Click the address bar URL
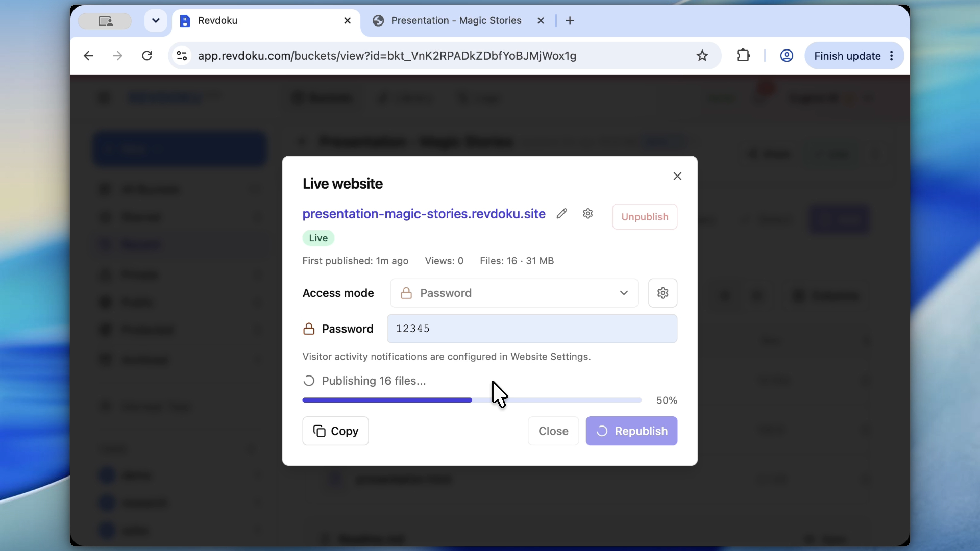This screenshot has height=551, width=980. [x=387, y=56]
